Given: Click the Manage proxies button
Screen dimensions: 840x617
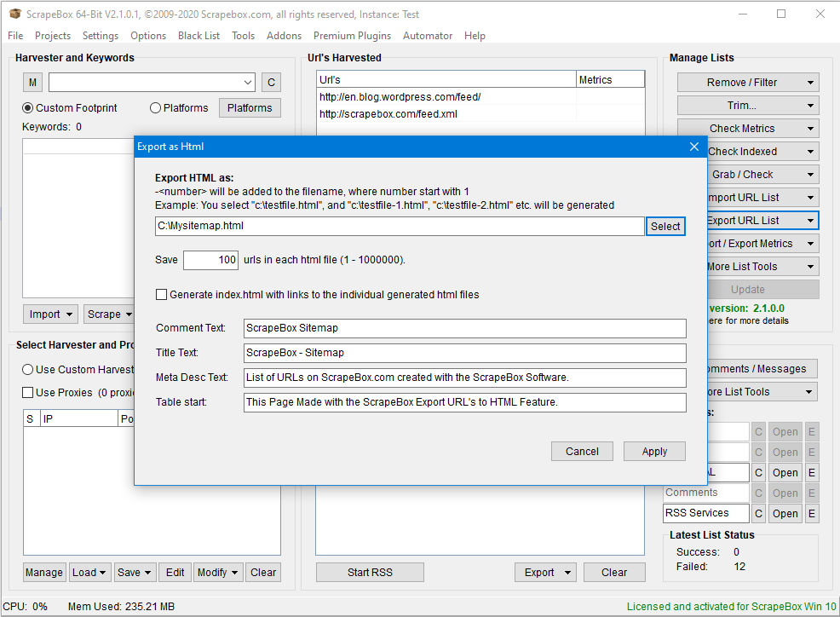Looking at the screenshot, I should pyautogui.click(x=44, y=573).
